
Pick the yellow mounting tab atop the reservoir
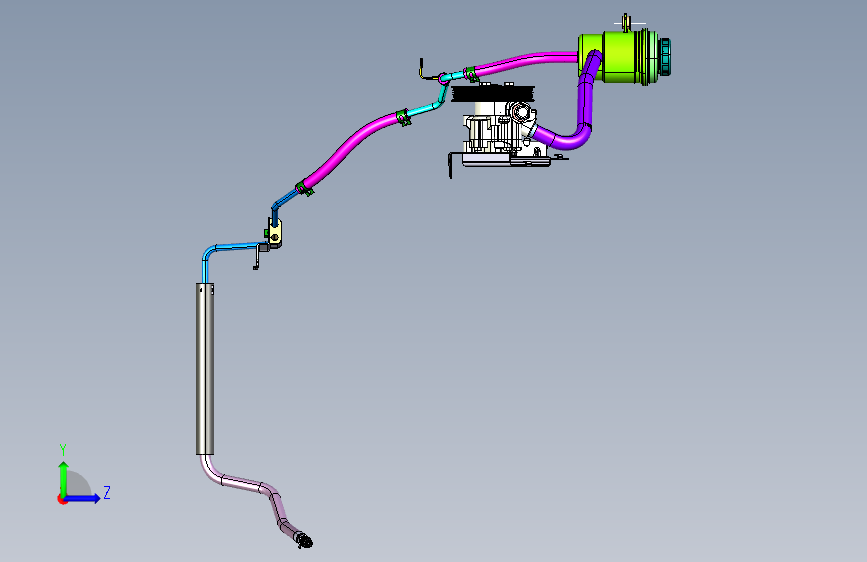tap(626, 23)
